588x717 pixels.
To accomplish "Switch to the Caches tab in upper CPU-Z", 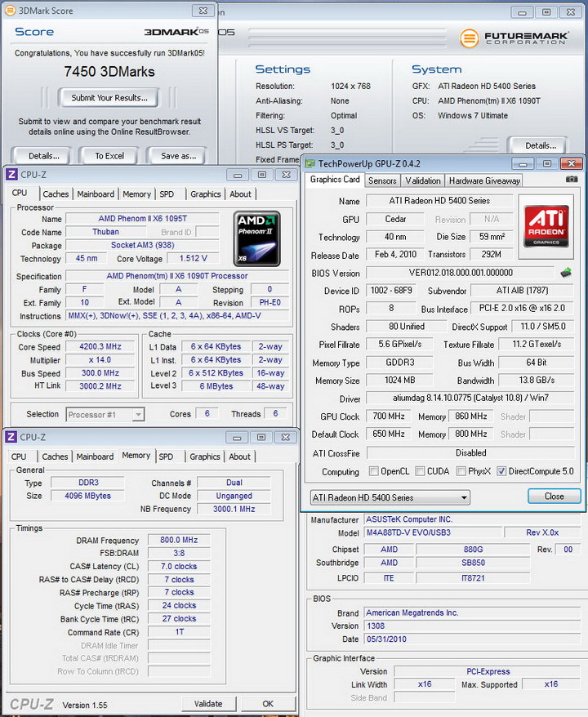I will click(56, 194).
